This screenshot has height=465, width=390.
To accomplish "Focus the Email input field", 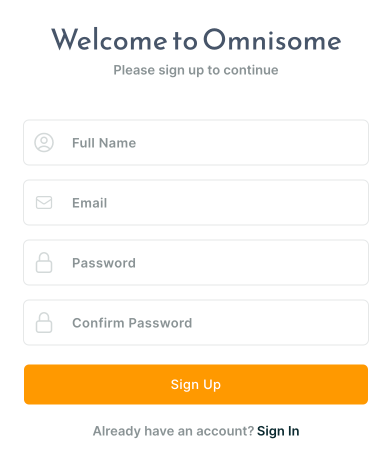I will 196,203.
